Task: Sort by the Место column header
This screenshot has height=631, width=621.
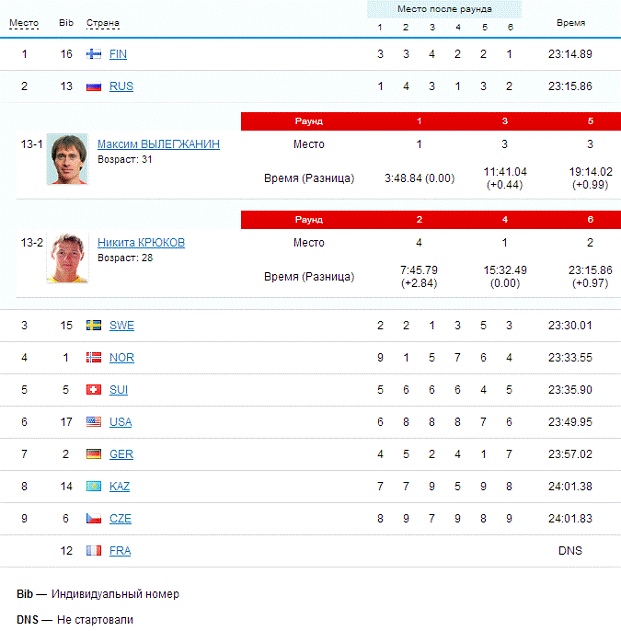Action: [23, 23]
